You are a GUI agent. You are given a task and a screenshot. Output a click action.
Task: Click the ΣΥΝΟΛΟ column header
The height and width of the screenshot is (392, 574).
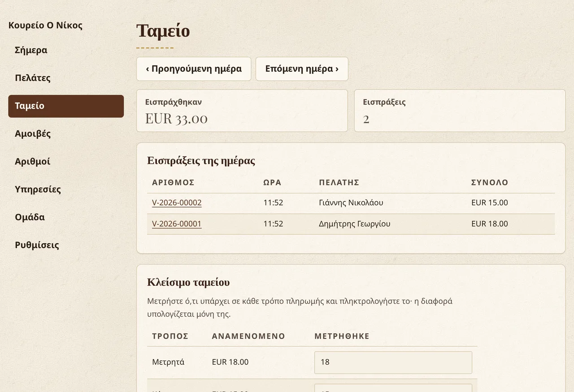tap(490, 183)
